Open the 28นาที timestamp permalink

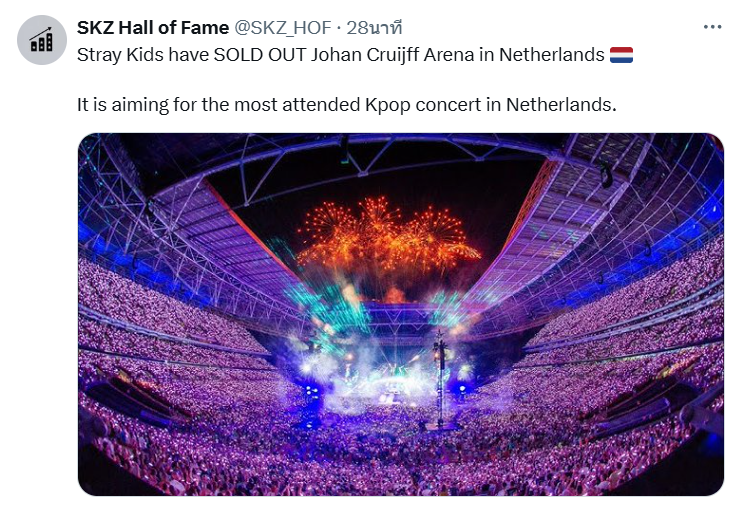374,28
